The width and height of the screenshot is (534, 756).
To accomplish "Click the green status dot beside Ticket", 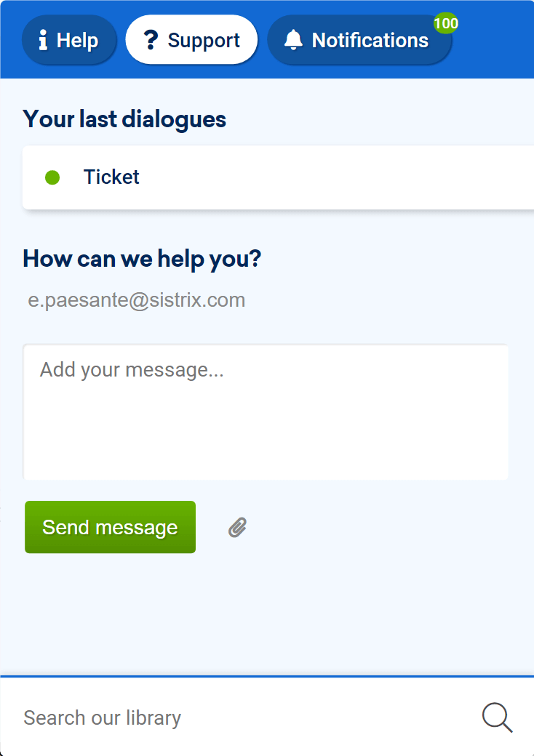I will click(52, 177).
